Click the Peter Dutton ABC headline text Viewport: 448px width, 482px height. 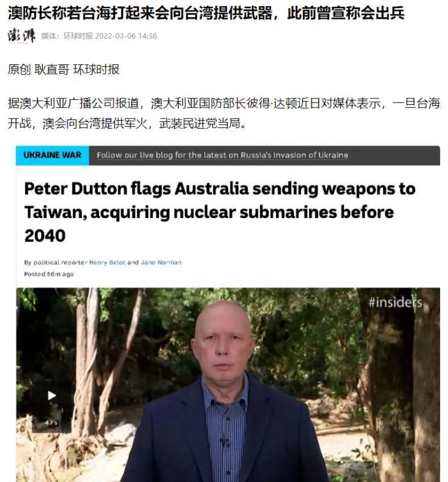220,212
